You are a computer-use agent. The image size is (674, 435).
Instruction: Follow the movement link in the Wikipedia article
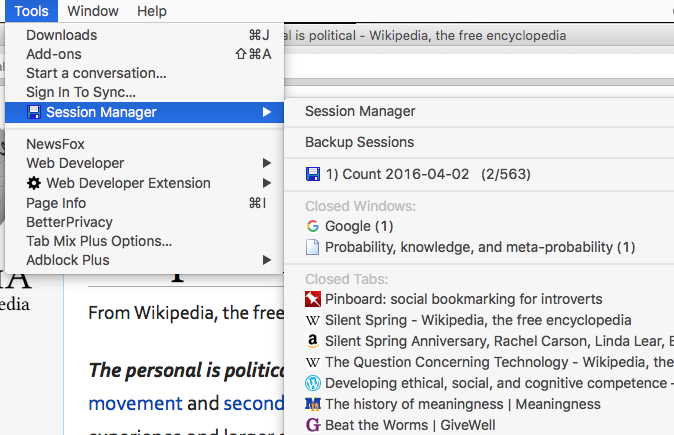135,404
